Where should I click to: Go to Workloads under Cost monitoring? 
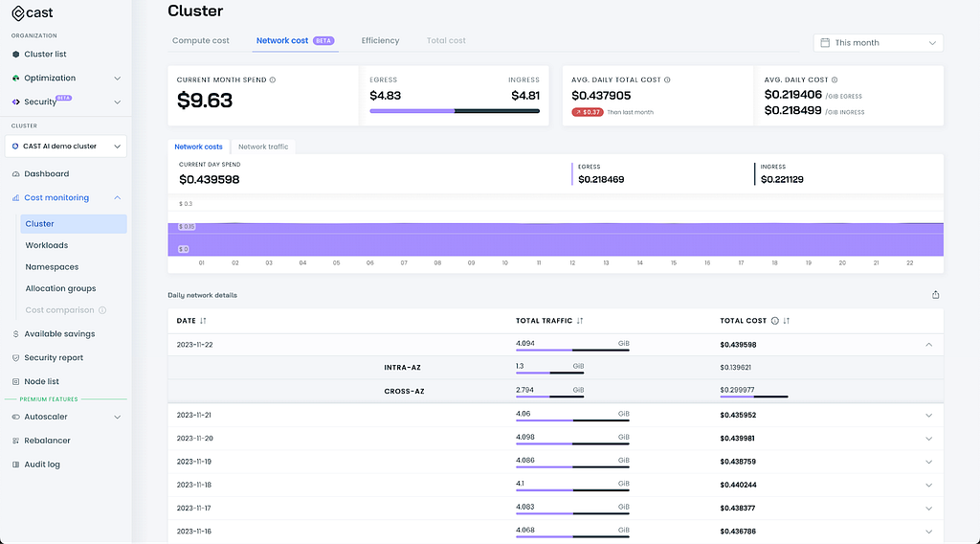[x=47, y=245]
